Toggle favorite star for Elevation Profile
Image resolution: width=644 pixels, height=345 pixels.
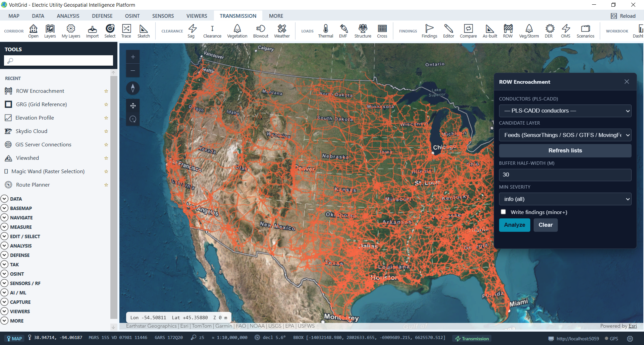[106, 118]
